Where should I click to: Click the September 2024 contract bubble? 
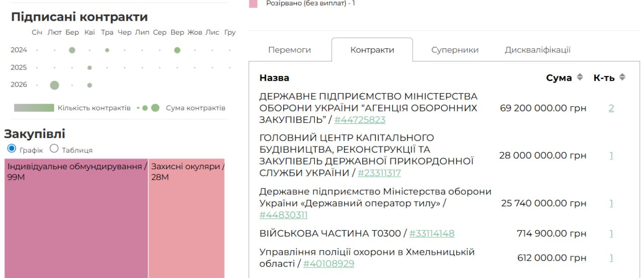177,50
